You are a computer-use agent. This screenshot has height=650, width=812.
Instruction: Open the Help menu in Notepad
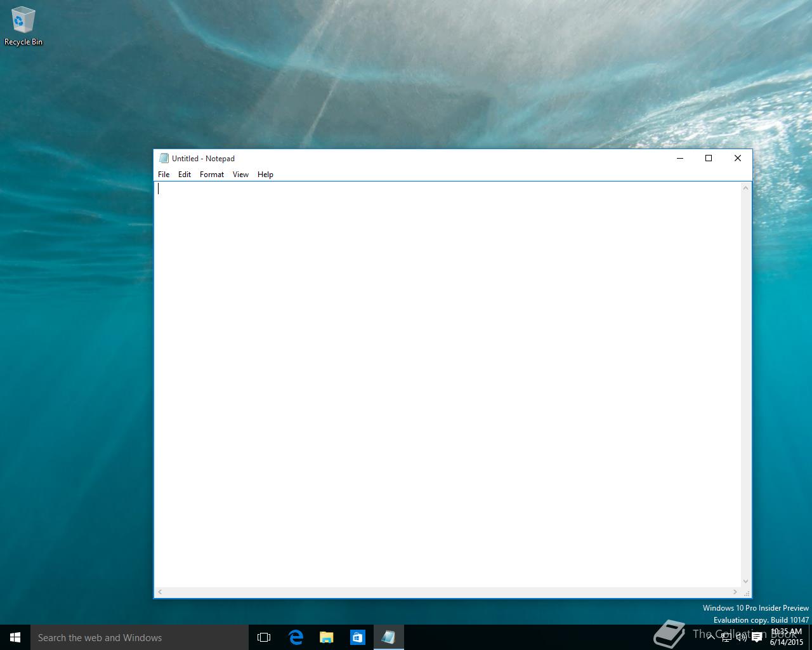point(265,175)
